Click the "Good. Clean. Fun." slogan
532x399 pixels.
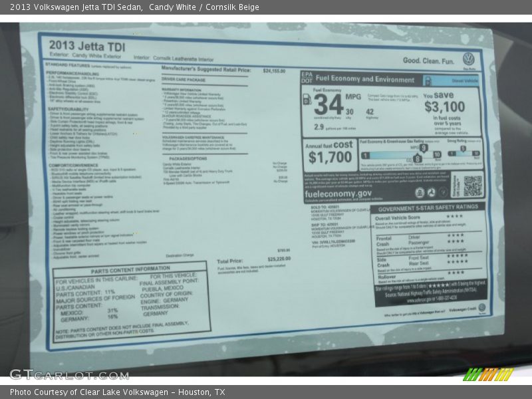(428, 61)
